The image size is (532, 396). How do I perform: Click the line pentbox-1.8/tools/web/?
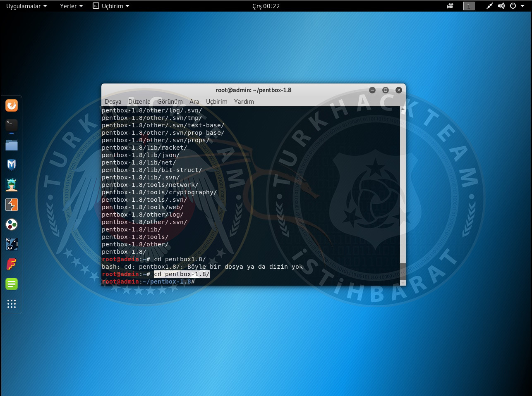[143, 207]
